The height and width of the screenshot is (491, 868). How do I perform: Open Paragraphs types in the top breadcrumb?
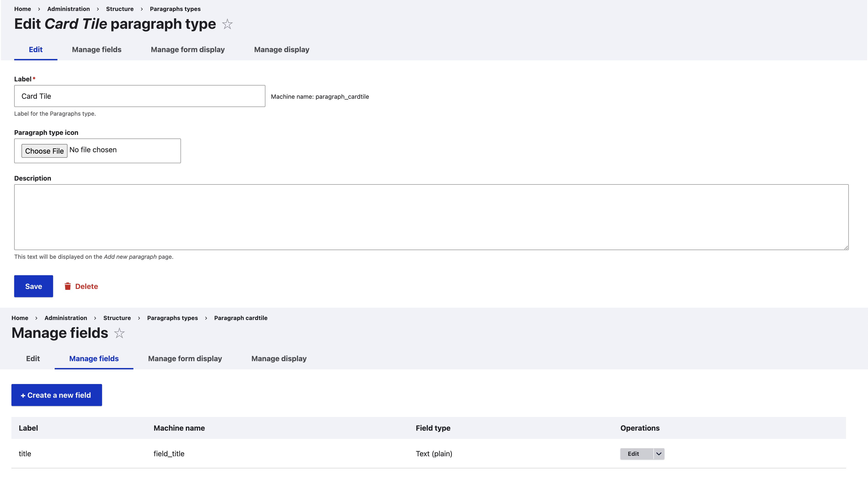[175, 9]
